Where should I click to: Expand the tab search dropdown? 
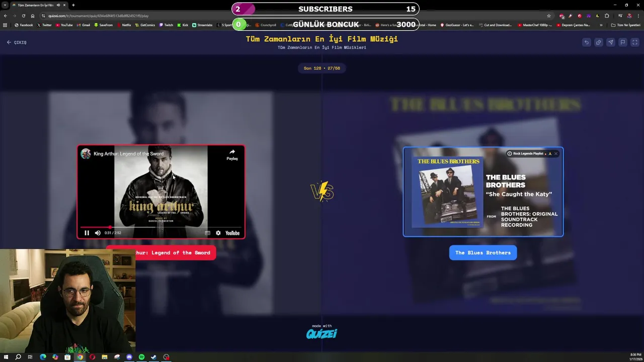[5, 5]
